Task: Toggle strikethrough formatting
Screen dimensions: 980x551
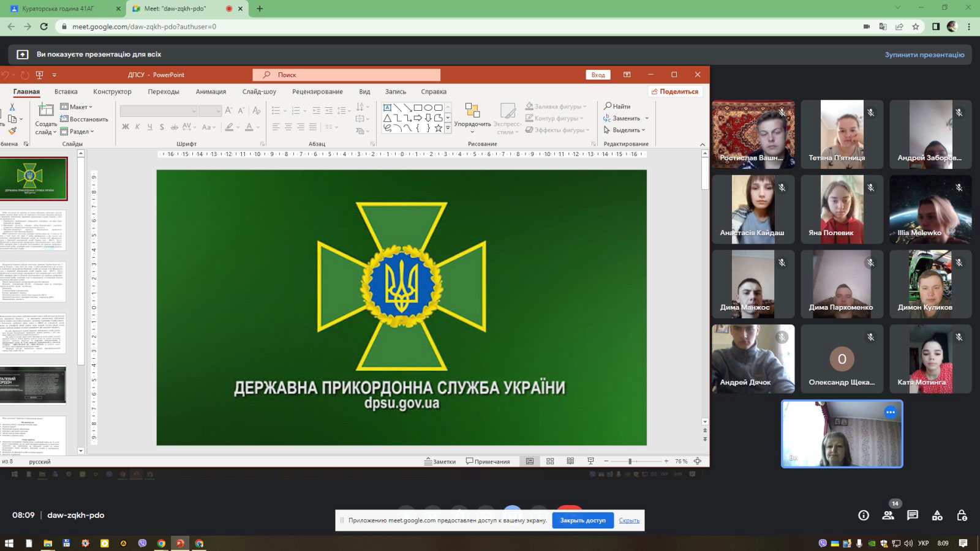Action: coord(174,127)
